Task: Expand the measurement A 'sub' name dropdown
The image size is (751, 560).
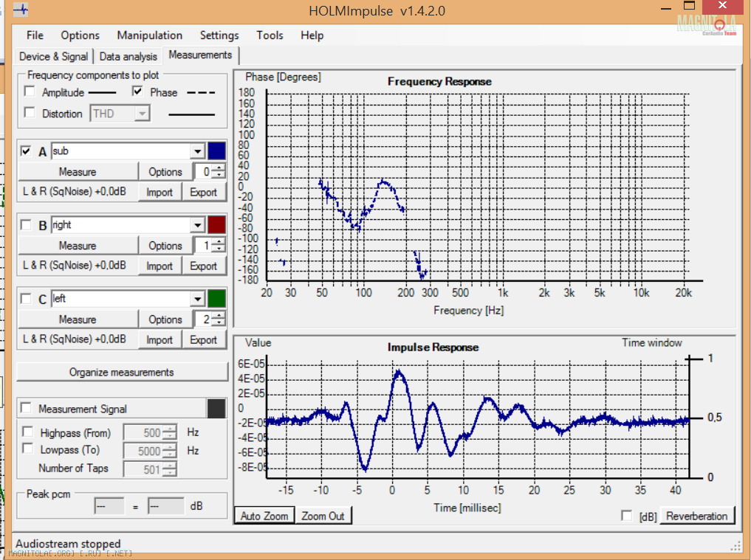Action: tap(197, 151)
